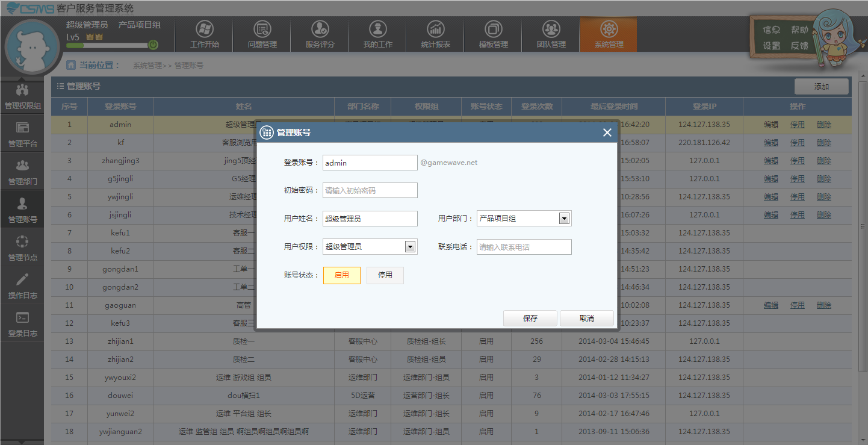The width and height of the screenshot is (868, 445).
Task: Click the 最后登录时间 column header
Action: 613,107
